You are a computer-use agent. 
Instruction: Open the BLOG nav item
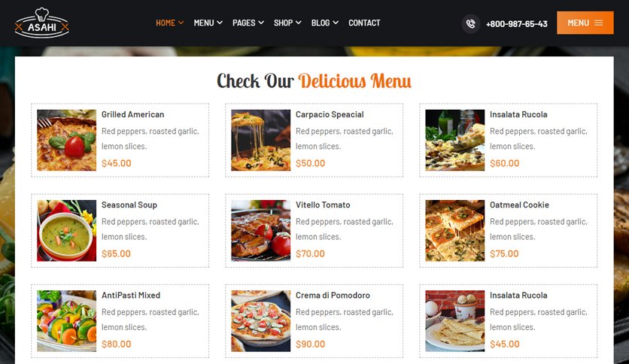point(324,23)
